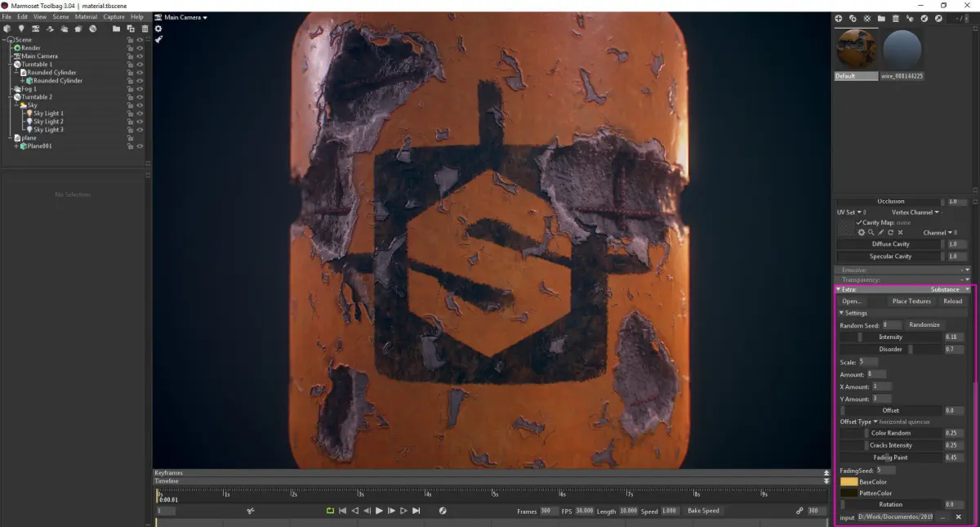
Task: Hide Turntable 1 with its eye icon
Action: pyautogui.click(x=140, y=65)
